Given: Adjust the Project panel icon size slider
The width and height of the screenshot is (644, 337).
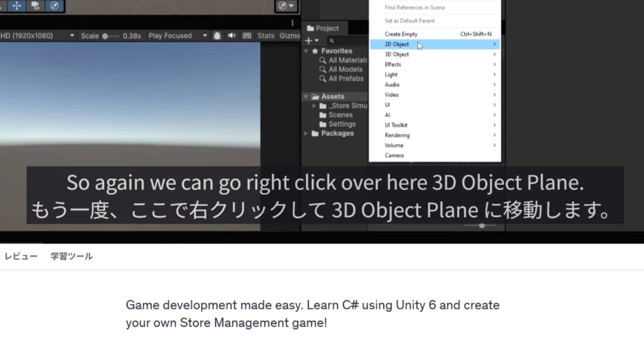Looking at the screenshot, I should coord(480,225).
